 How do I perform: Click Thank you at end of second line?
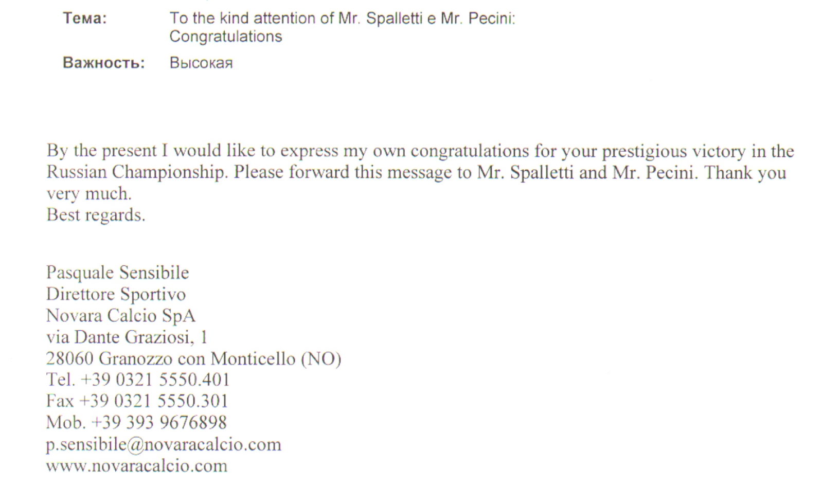click(x=745, y=172)
